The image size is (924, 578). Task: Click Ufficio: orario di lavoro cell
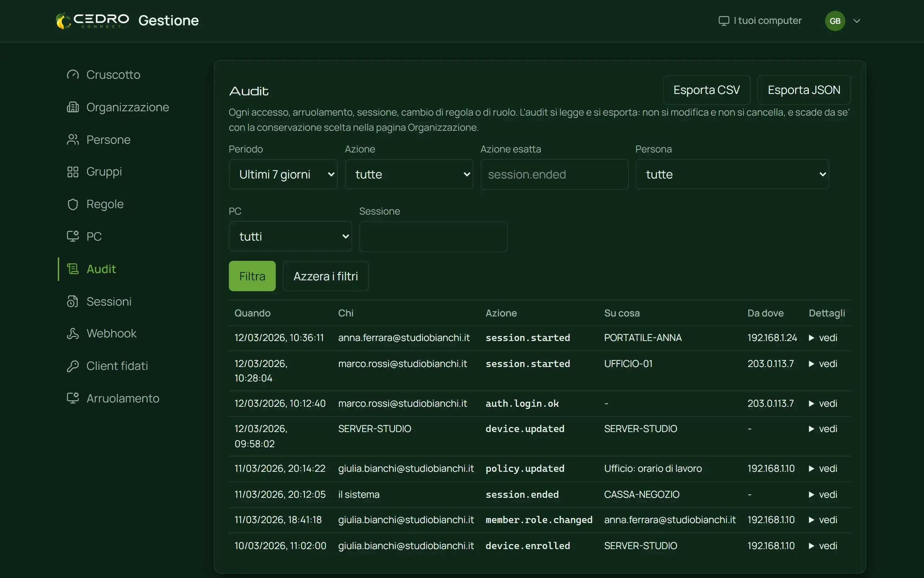(x=653, y=468)
